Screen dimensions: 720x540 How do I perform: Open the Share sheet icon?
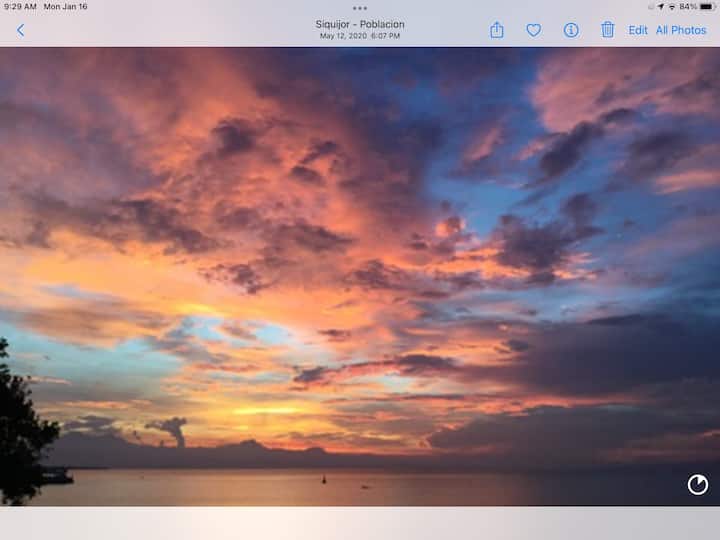coord(497,30)
